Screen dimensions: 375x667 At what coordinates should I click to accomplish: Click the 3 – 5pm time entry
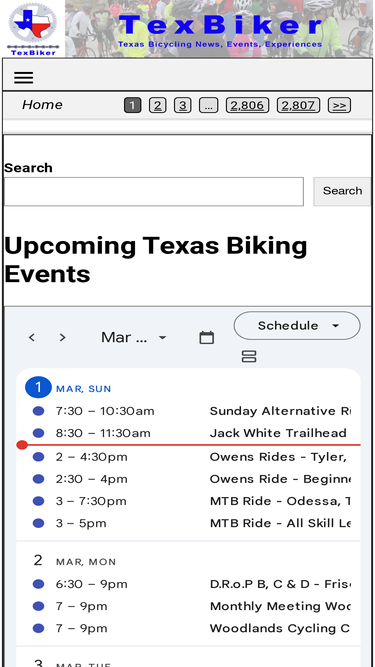[81, 523]
